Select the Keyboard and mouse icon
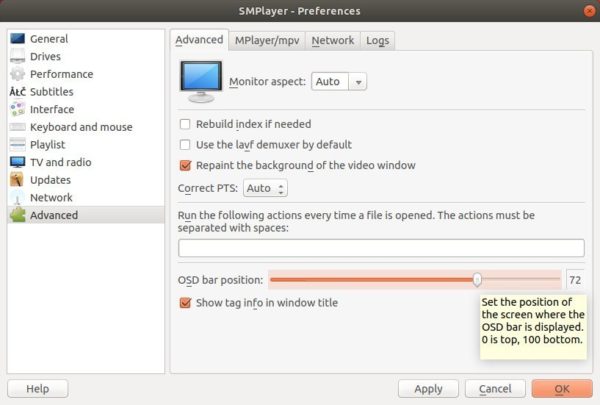The image size is (600, 405). point(18,127)
